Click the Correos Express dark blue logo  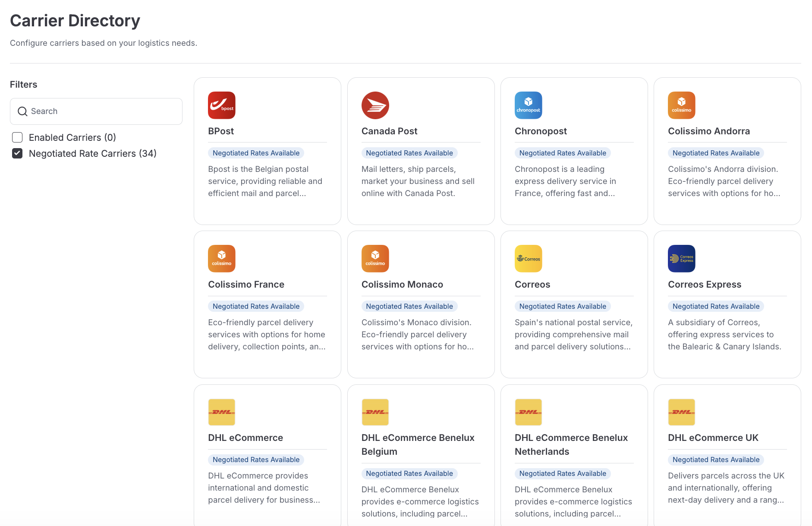681,259
